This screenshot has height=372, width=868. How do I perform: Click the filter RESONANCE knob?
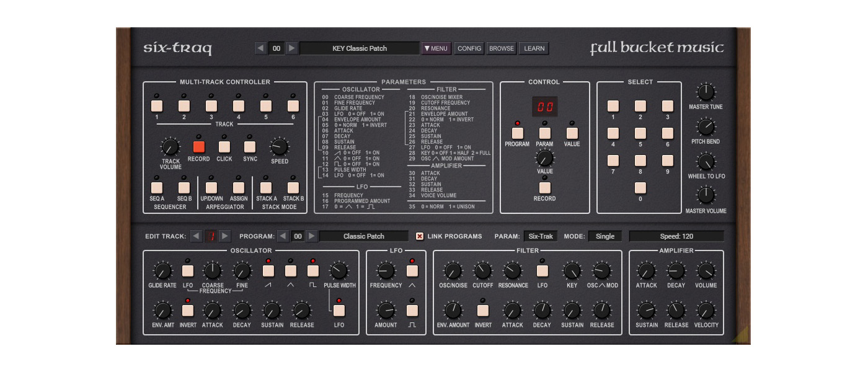point(513,271)
